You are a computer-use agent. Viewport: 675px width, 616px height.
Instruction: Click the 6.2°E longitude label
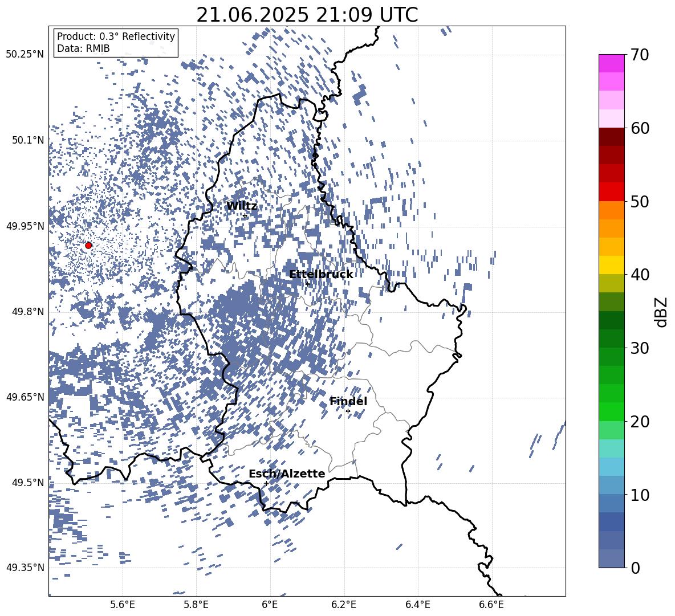(344, 605)
